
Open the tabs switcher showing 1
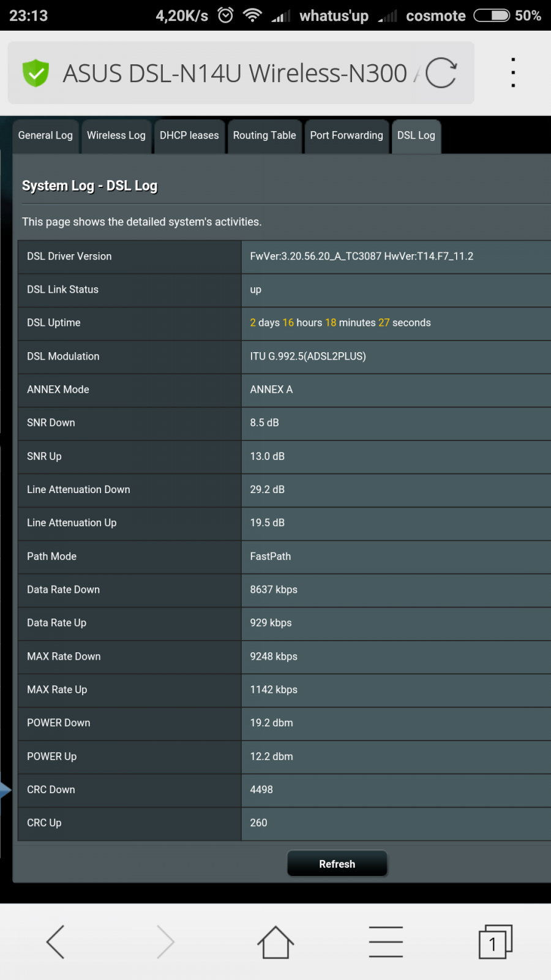coord(495,941)
